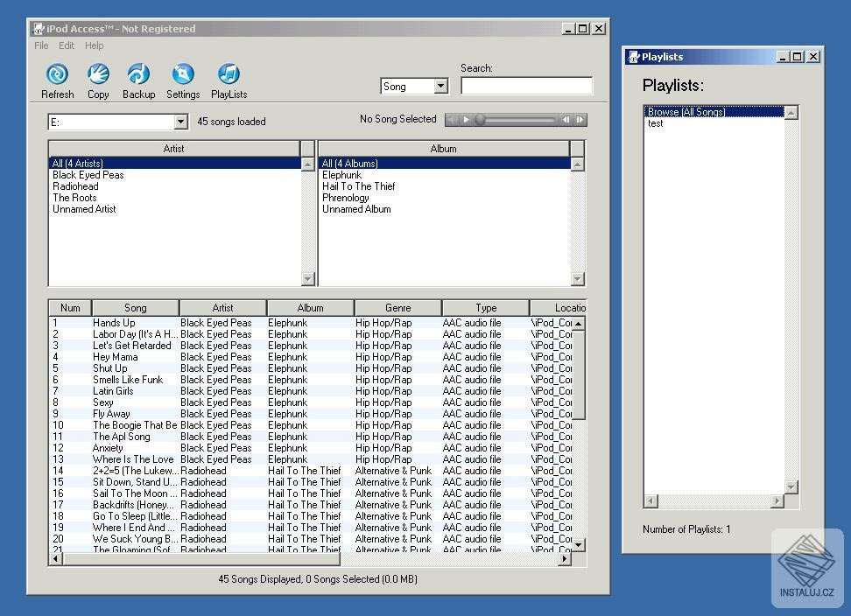Click the speaker volume icon in the player

[x=452, y=119]
